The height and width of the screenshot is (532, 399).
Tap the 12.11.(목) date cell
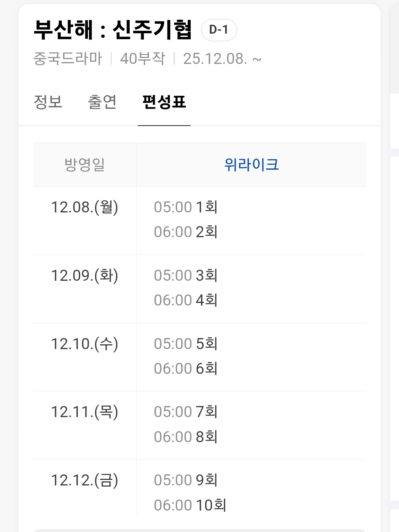[x=85, y=412]
